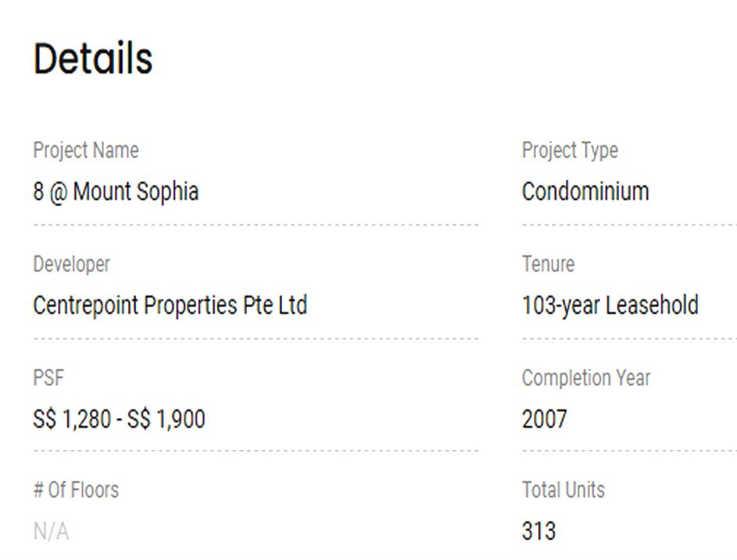Select the Condominium project type value
The image size is (737, 560).
[x=585, y=191]
